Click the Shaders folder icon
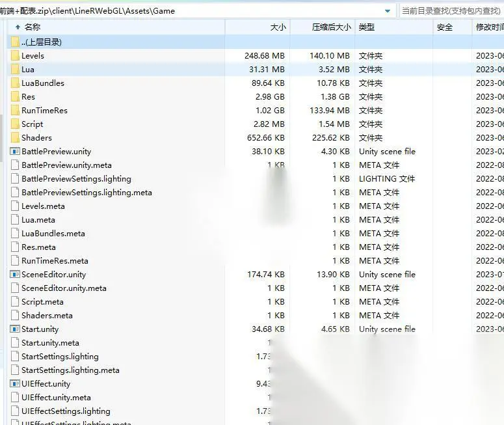Image resolution: width=504 pixels, height=425 pixels. [x=15, y=138]
